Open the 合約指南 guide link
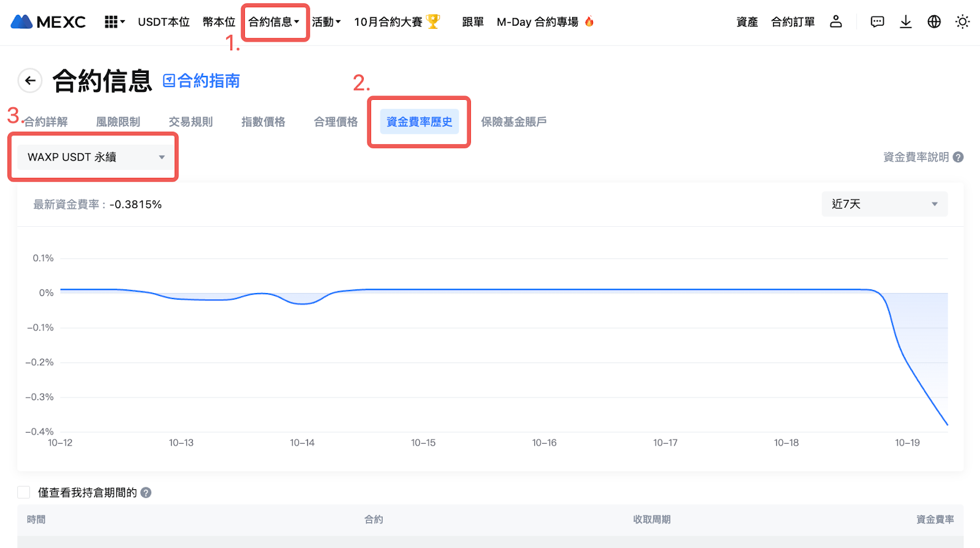980x548 pixels. pyautogui.click(x=202, y=81)
